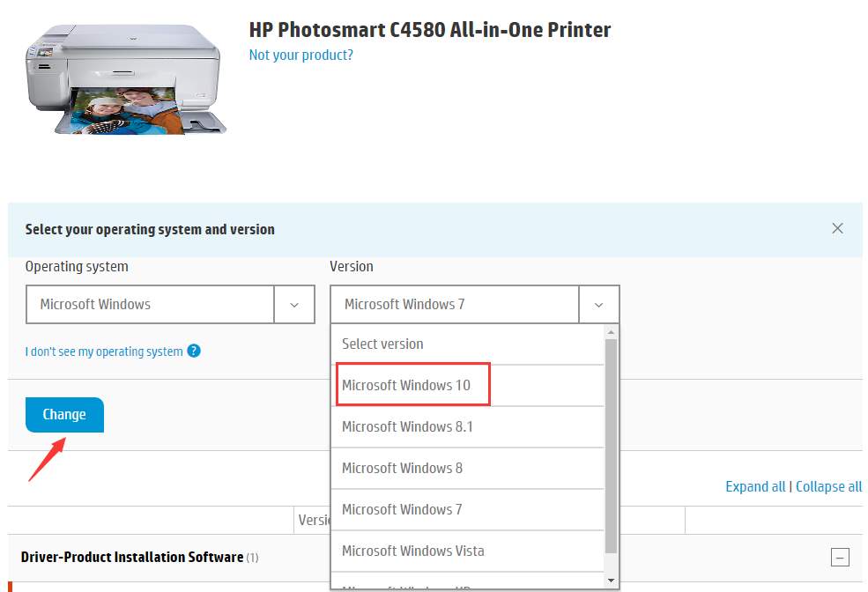Image resolution: width=868 pixels, height=592 pixels.
Task: Open the Version dropdown arrow
Action: pos(599,304)
